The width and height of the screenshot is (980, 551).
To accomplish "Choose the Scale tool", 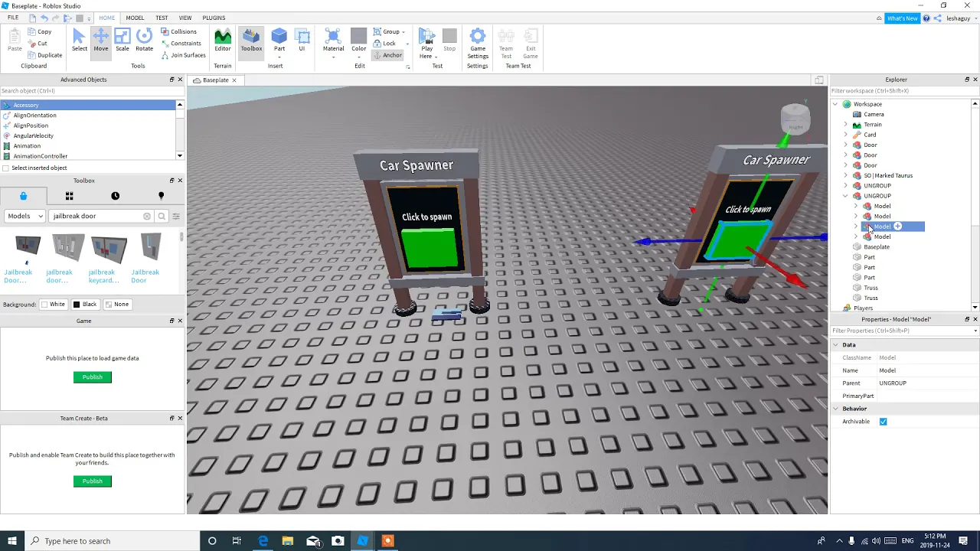I will pos(122,41).
